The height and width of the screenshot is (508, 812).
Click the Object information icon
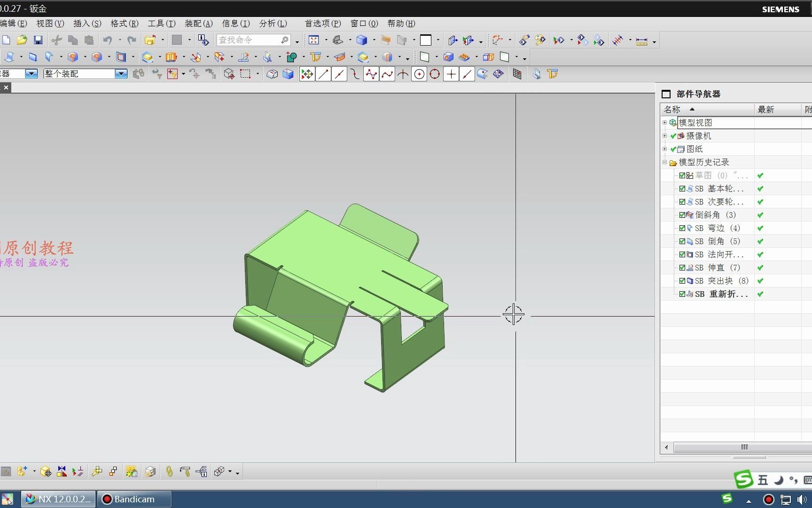point(203,40)
